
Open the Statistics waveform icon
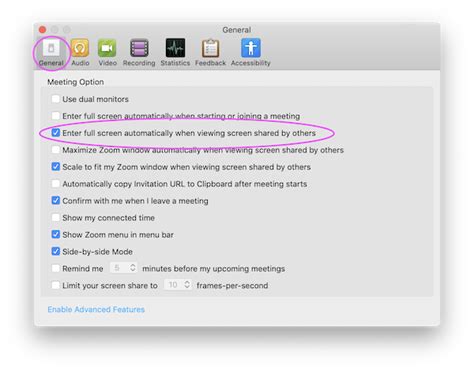click(x=175, y=48)
